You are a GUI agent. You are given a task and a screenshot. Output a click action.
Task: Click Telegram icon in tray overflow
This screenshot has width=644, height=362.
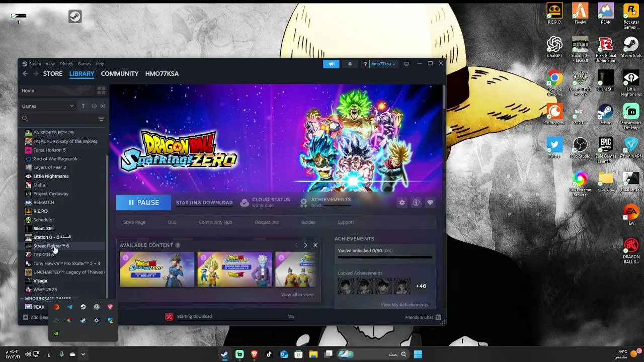point(70,307)
